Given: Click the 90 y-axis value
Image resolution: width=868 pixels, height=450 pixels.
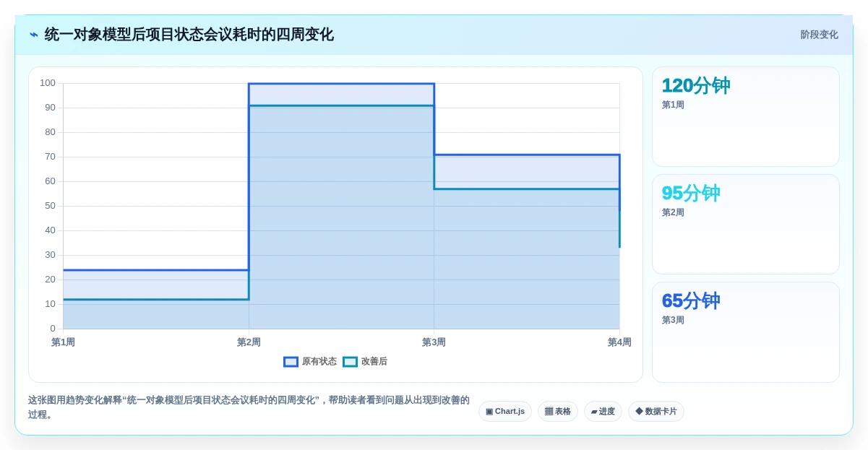Looking at the screenshot, I should pos(50,108).
